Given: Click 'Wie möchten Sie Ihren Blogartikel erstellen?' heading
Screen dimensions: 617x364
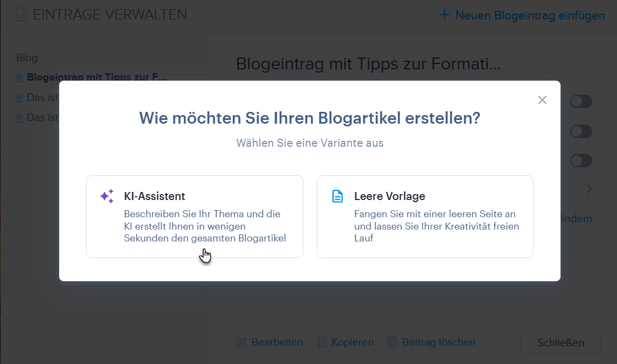Looking at the screenshot, I should coord(310,118).
